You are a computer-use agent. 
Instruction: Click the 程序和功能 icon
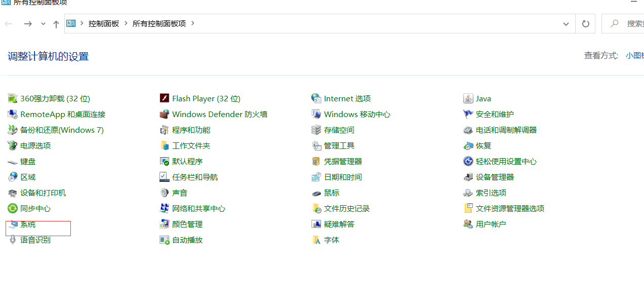(x=165, y=130)
